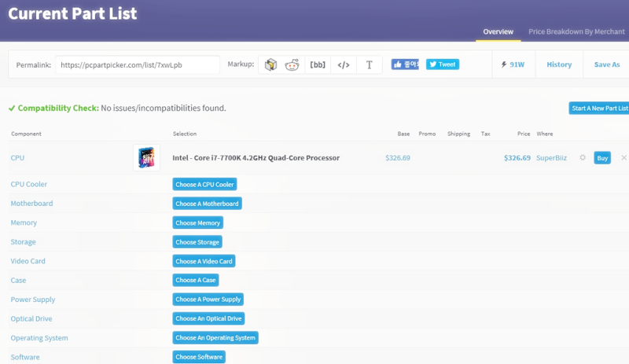Buy the CPU from SuperBiiz
This screenshot has height=364, width=629.
(602, 158)
